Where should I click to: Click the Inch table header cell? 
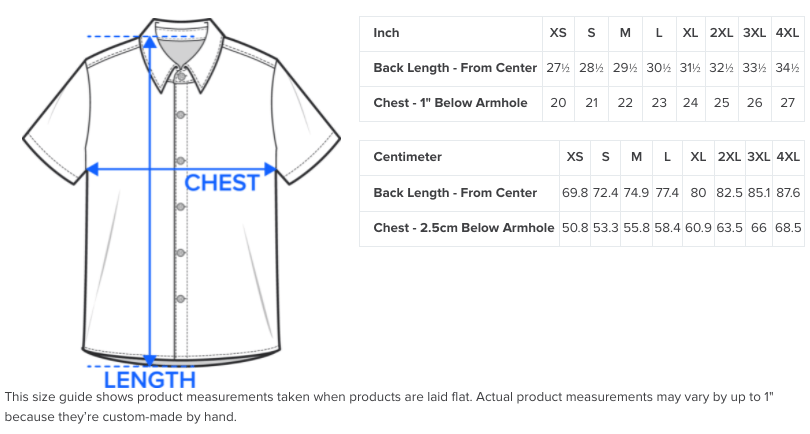tap(451, 34)
